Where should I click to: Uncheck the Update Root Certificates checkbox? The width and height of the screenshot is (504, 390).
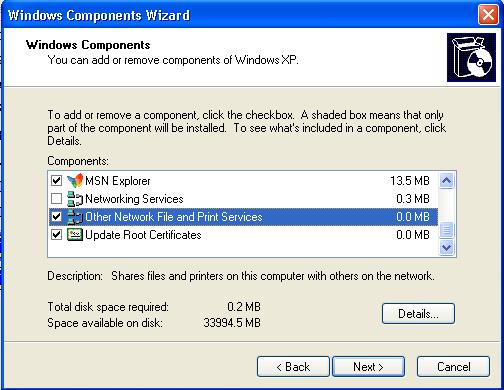click(x=56, y=235)
